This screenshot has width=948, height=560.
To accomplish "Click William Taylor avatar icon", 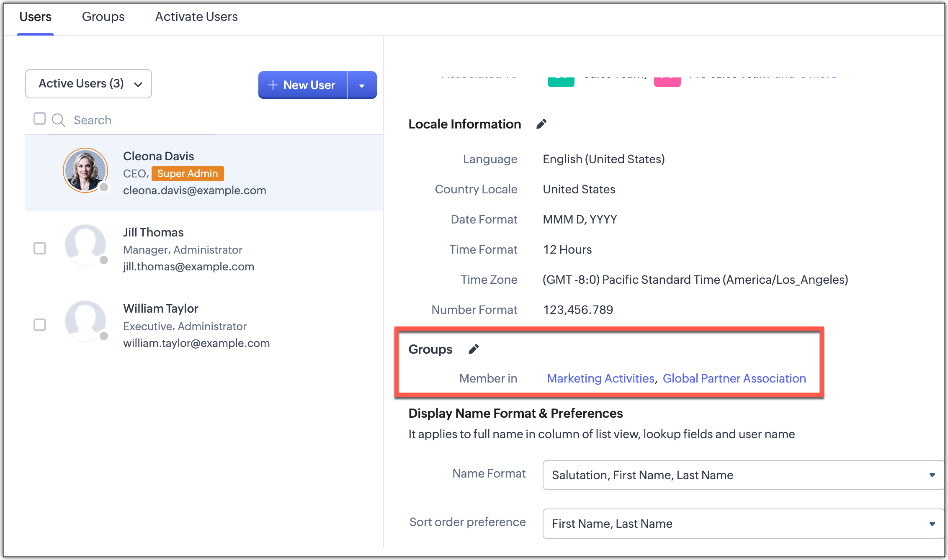I will tap(85, 321).
